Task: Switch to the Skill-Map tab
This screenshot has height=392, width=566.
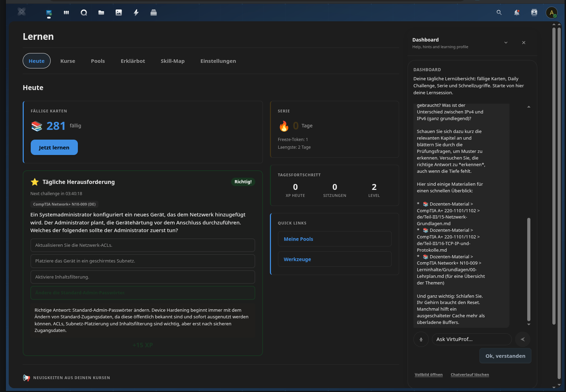Action: click(172, 61)
